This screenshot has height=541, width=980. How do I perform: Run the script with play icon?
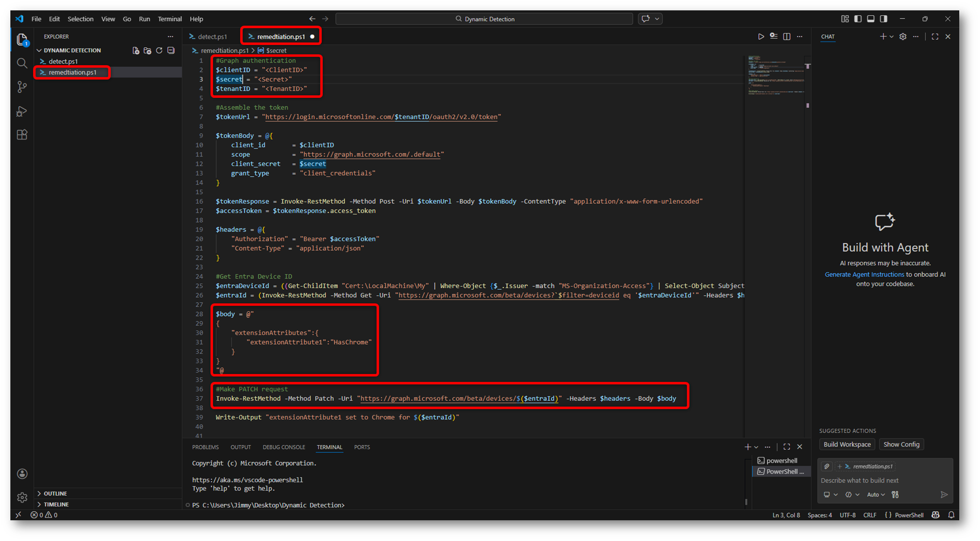[761, 37]
